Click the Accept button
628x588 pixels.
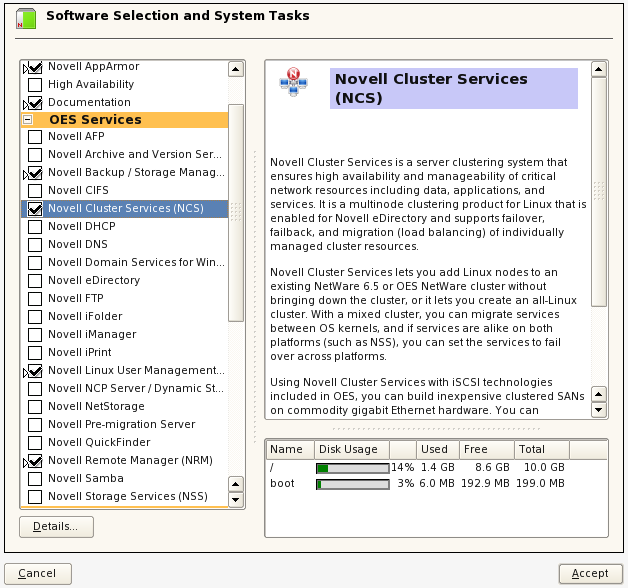click(x=591, y=574)
